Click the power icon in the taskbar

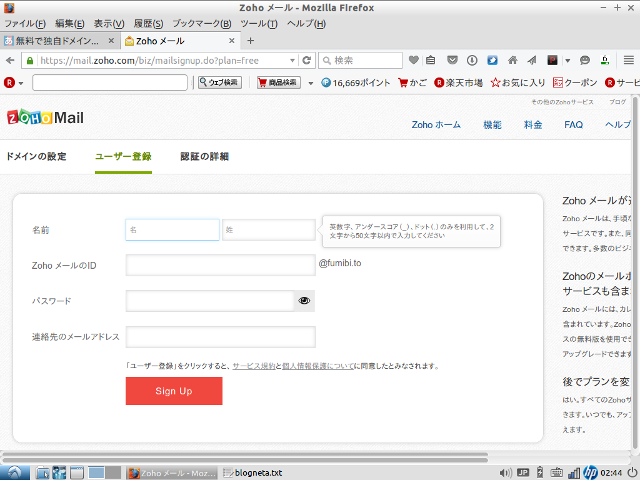point(632,473)
